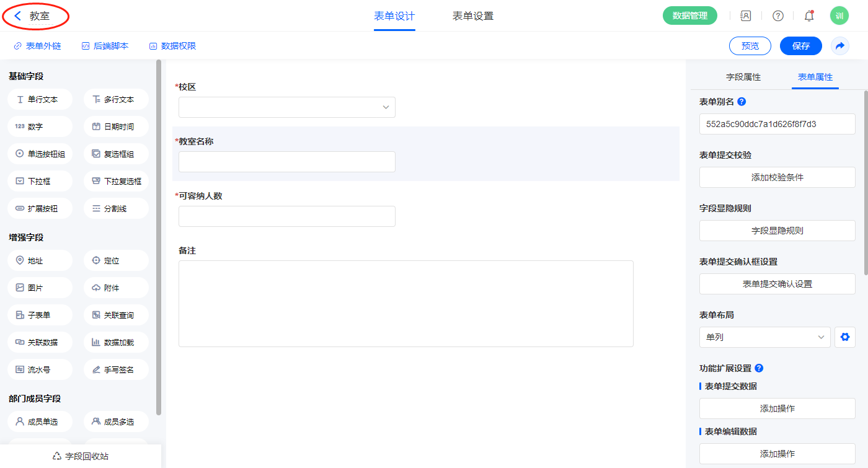Select the 单选按钮组 field
This screenshot has height=468, width=868.
[40, 154]
